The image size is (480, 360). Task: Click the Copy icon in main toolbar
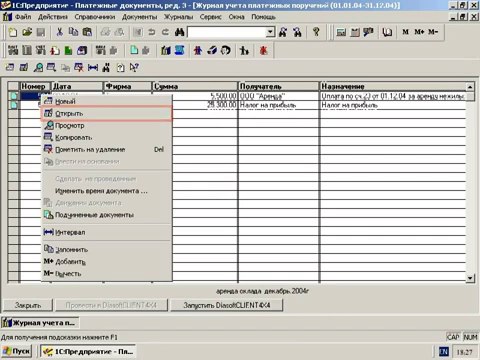pos(73,32)
